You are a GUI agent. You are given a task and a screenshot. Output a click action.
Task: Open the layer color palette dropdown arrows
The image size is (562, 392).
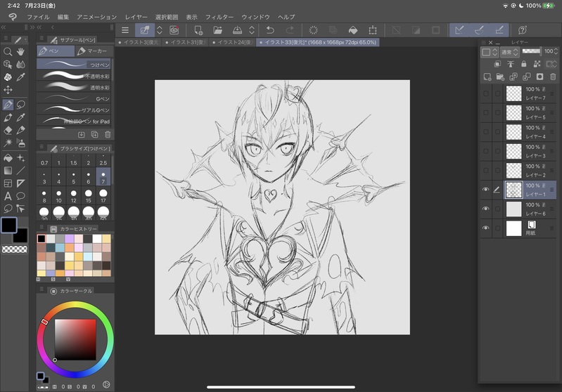click(494, 52)
